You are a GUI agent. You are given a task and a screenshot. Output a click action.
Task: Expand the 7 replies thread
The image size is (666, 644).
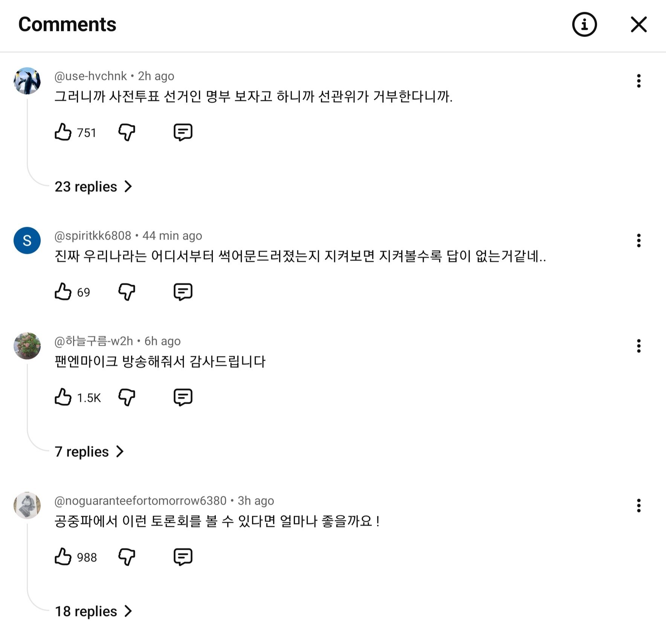[x=89, y=452]
